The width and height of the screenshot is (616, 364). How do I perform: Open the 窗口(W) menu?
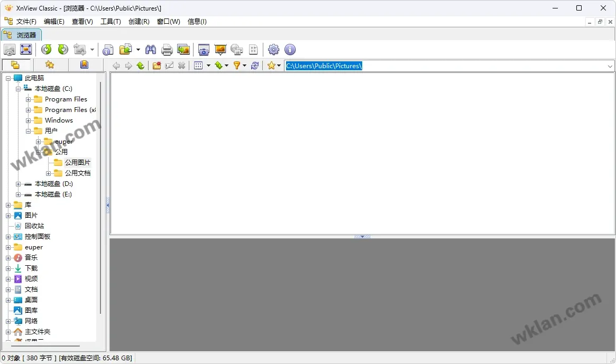click(169, 22)
